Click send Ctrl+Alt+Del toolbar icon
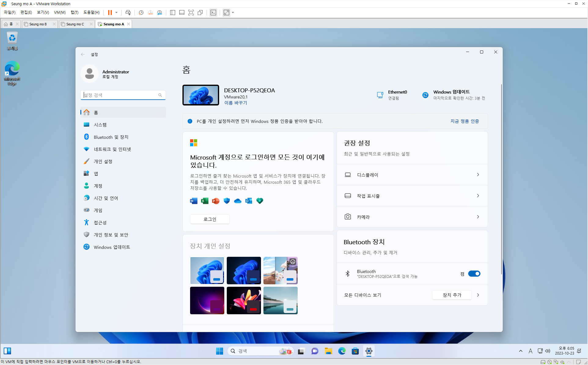 pos(128,13)
